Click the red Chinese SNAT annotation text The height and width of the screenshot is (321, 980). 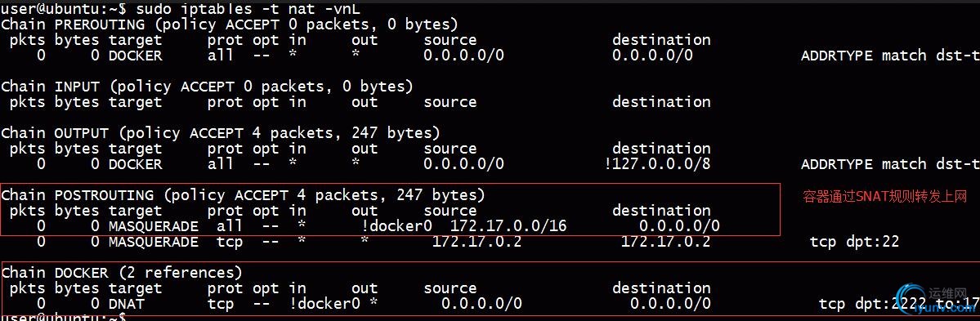(884, 198)
